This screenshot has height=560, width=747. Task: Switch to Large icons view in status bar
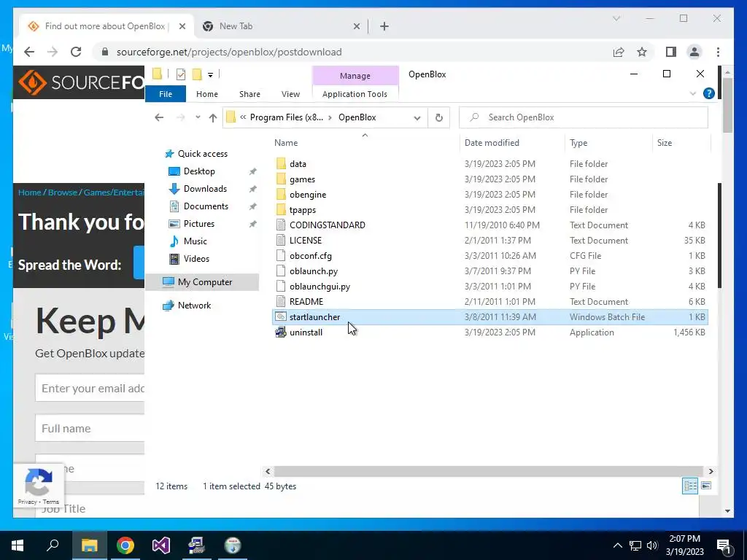coord(706,486)
